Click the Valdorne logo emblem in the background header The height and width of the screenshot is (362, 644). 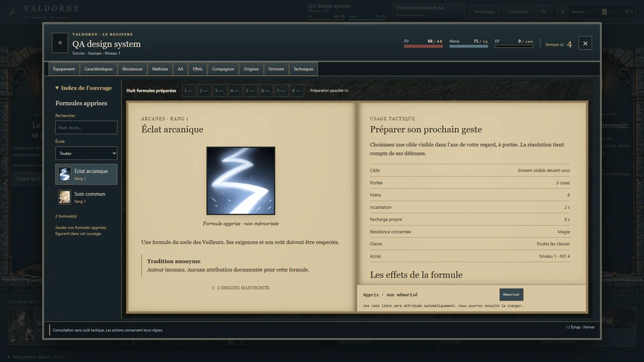[13, 11]
